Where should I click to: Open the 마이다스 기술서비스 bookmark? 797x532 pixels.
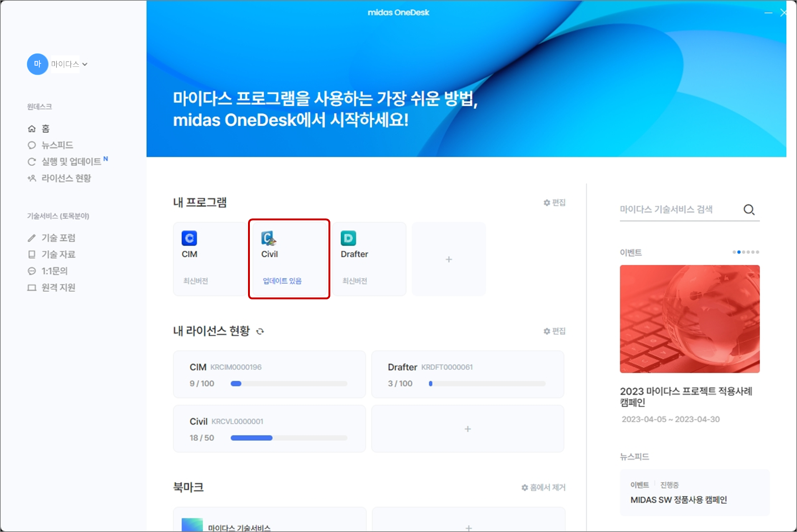(x=270, y=520)
